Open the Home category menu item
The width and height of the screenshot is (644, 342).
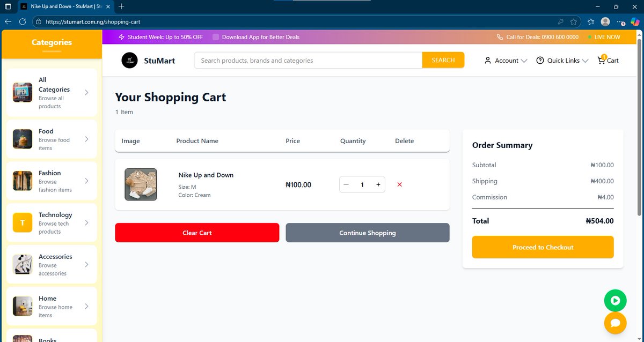[52, 307]
